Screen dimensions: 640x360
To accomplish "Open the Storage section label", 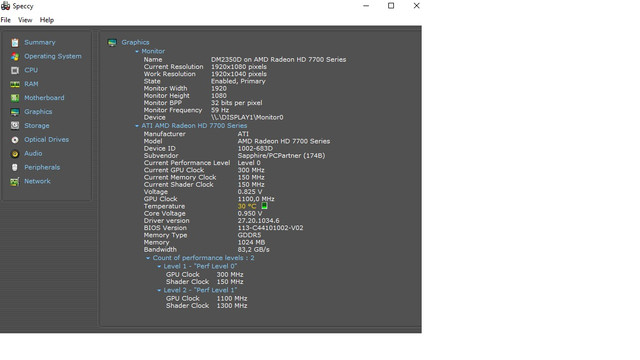I will (37, 126).
